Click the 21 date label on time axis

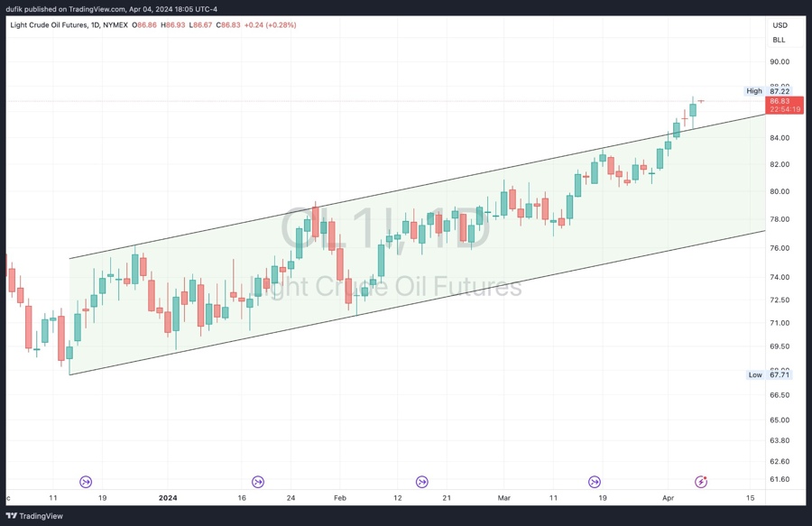tap(447, 498)
